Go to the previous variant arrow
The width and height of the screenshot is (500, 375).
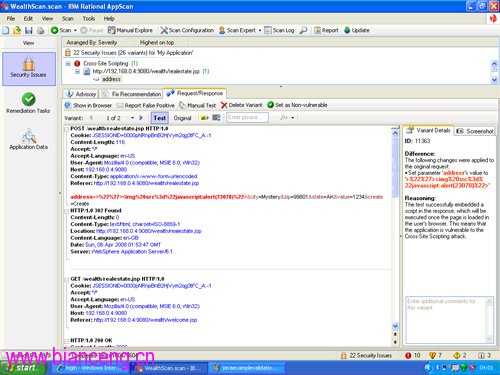91,118
